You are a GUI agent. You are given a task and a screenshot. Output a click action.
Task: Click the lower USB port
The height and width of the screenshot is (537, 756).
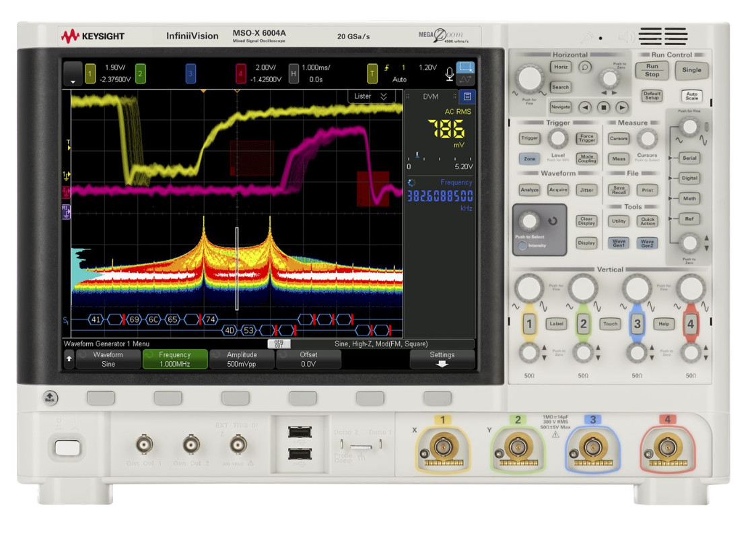300,454
